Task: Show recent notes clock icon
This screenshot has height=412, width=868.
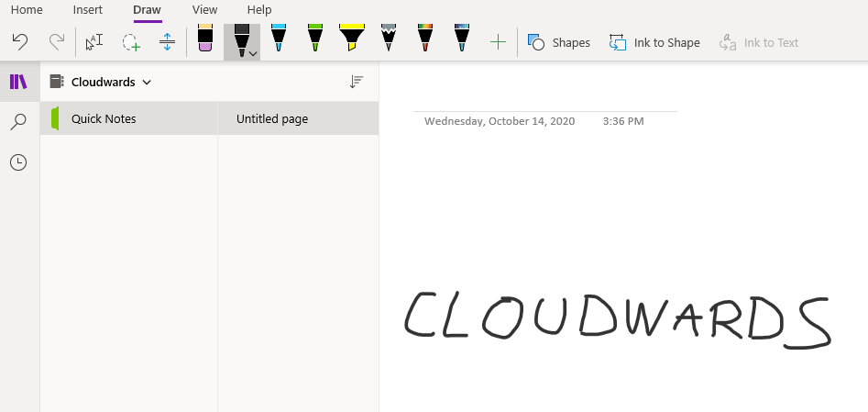Action: [18, 162]
